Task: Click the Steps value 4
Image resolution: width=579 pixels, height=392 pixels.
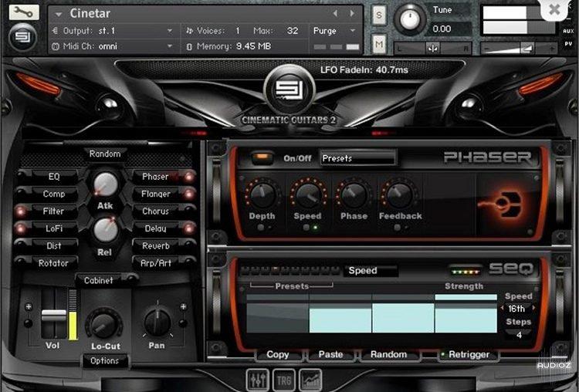Action: coord(519,335)
